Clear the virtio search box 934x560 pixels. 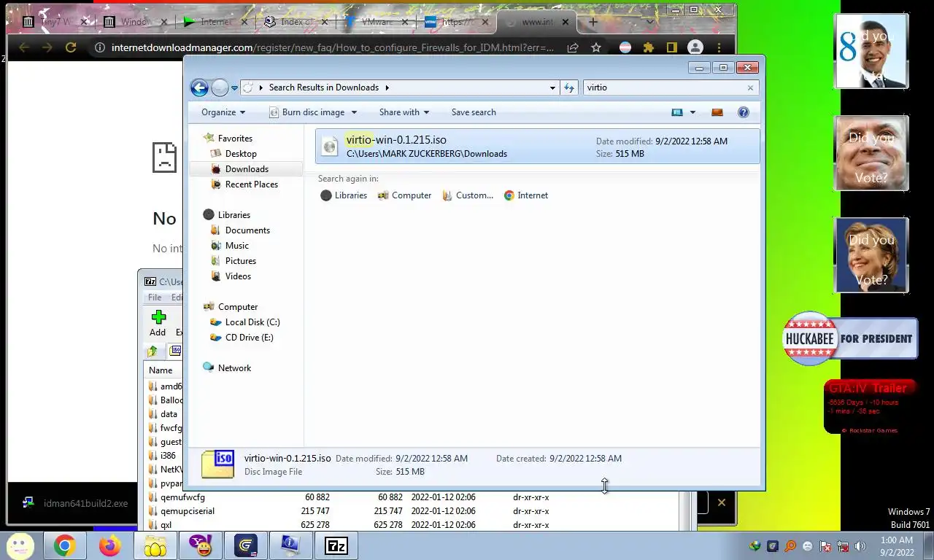(x=750, y=87)
